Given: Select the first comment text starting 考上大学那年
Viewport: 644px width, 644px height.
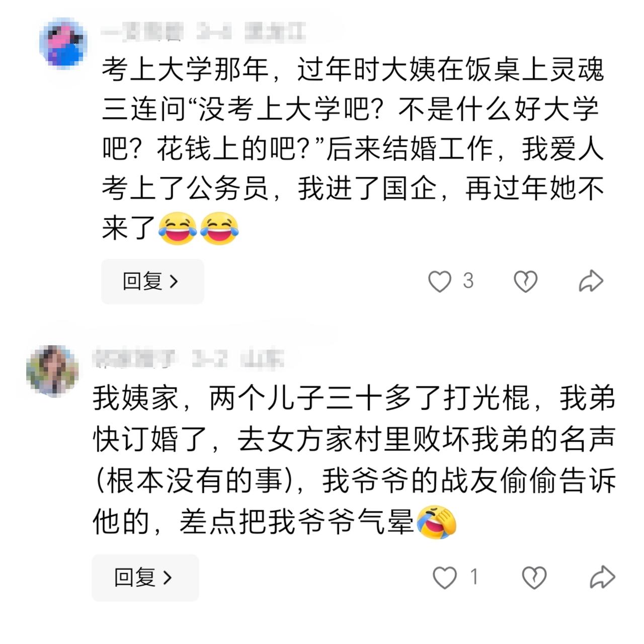Looking at the screenshot, I should click(x=353, y=148).
